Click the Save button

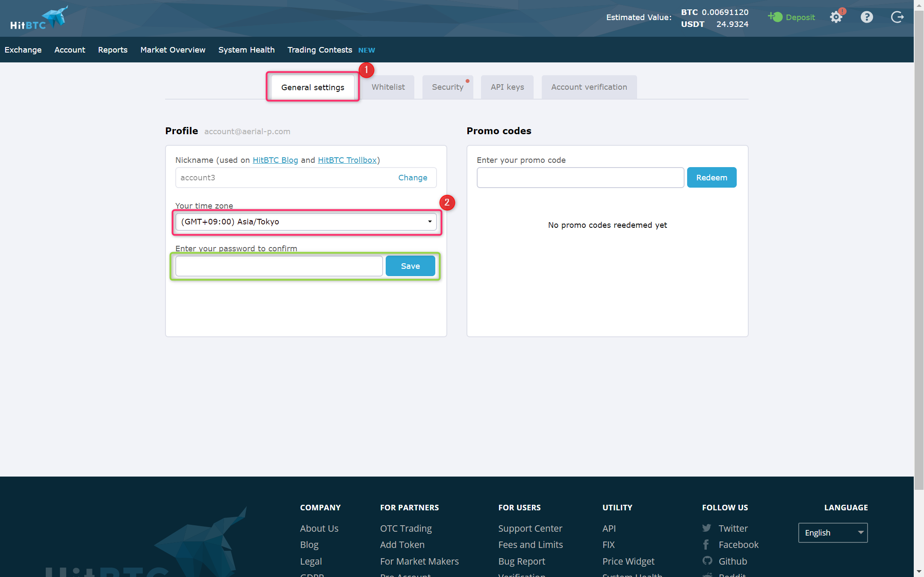click(410, 266)
